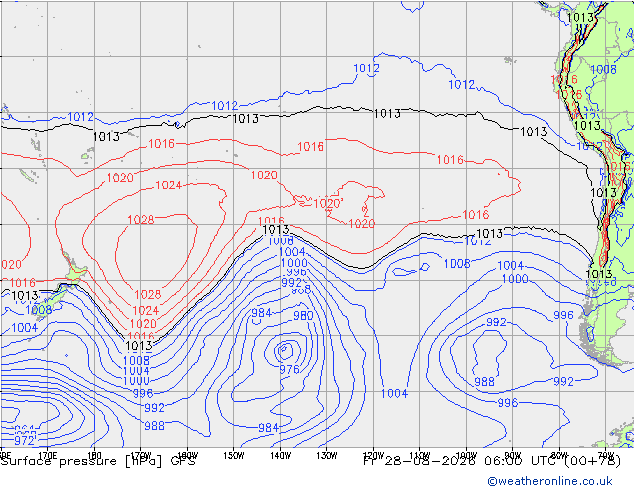Click the 170E longitude label
The height and width of the screenshot is (490, 634).
[47, 456]
